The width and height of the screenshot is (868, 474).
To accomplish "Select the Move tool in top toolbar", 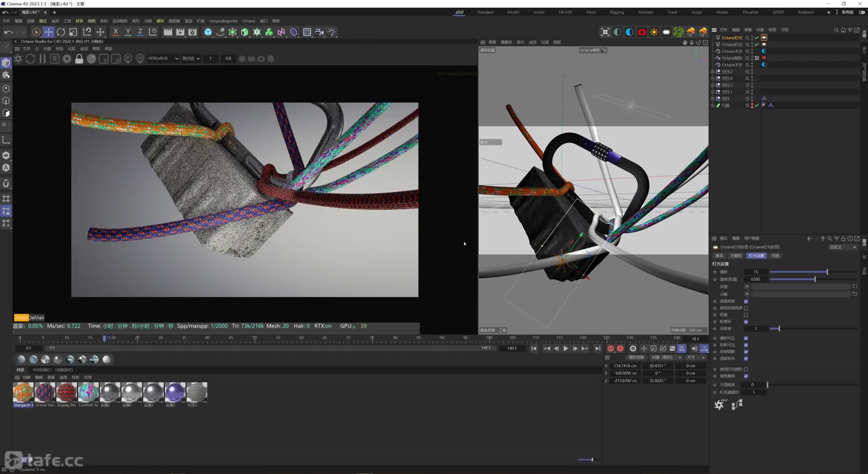I will (49, 32).
